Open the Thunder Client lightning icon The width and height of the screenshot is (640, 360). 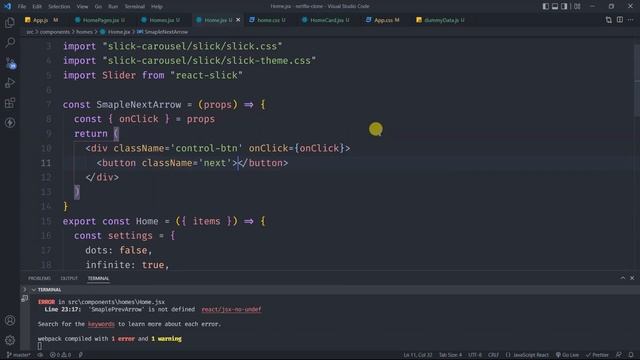click(x=10, y=122)
